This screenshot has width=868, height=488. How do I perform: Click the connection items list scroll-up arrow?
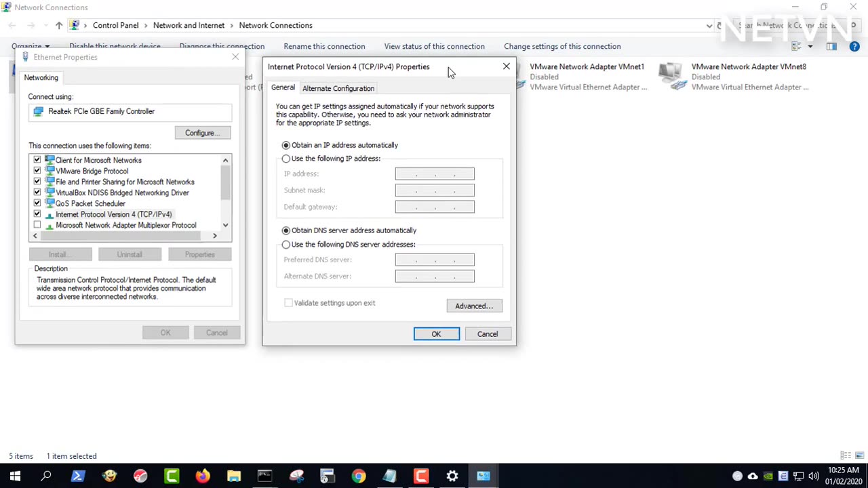225,160
